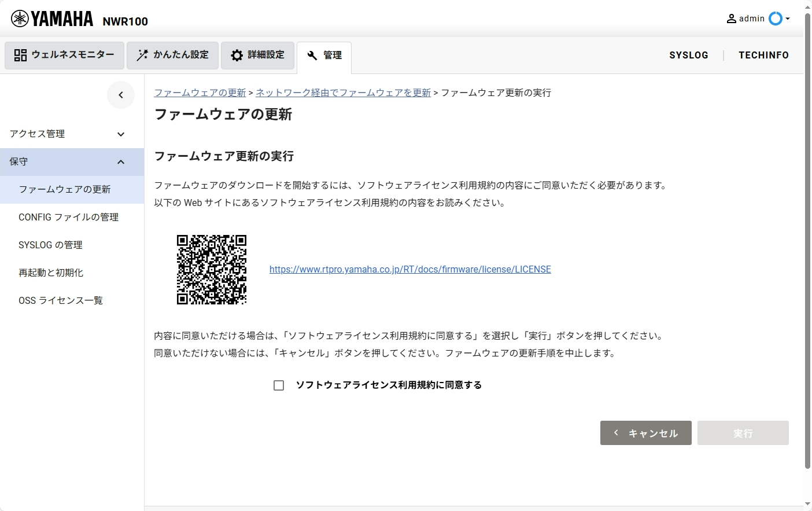The image size is (812, 511).
Task: Select the 管理 wrench tab
Action: tap(324, 56)
